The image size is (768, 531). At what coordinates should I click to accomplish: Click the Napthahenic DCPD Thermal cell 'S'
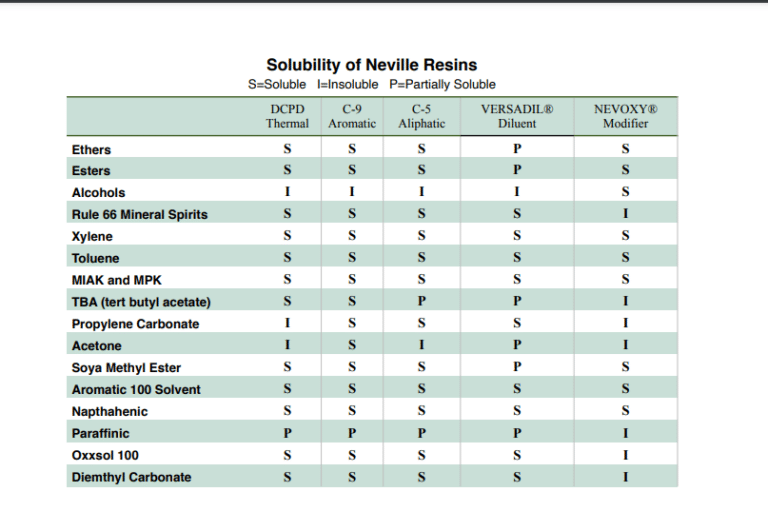288,410
